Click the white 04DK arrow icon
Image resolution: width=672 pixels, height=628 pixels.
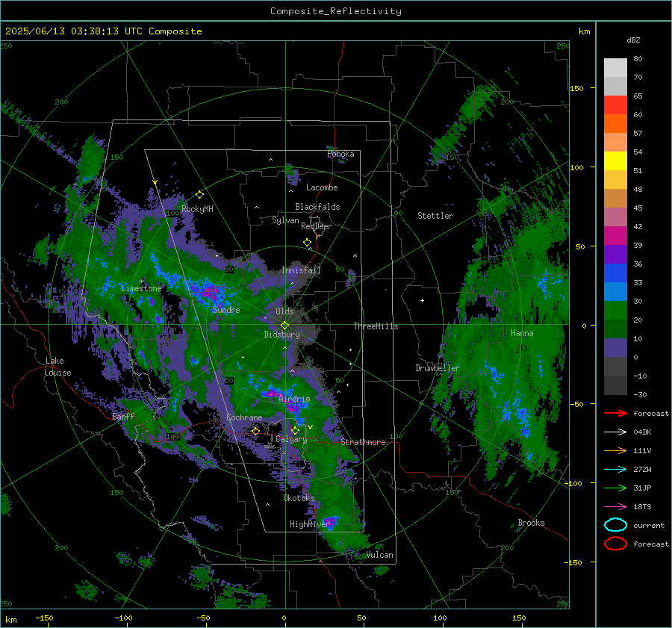pos(615,432)
